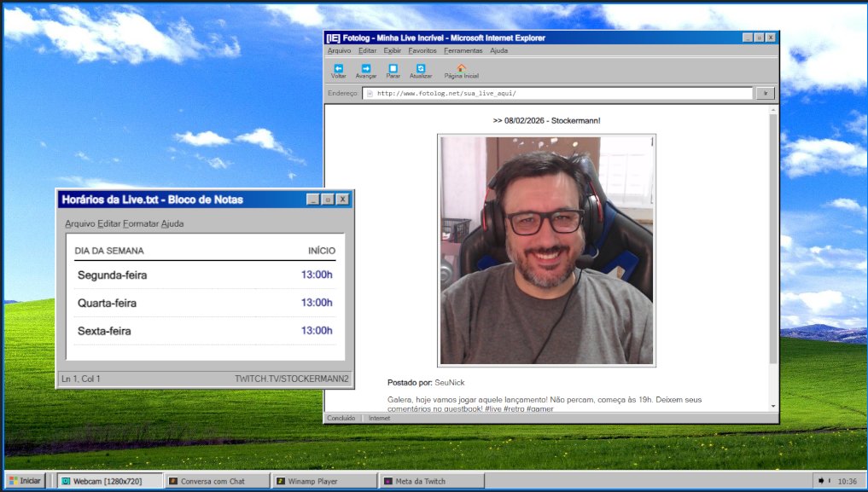Click the INÍCIO column header
The image size is (868, 492).
point(322,251)
